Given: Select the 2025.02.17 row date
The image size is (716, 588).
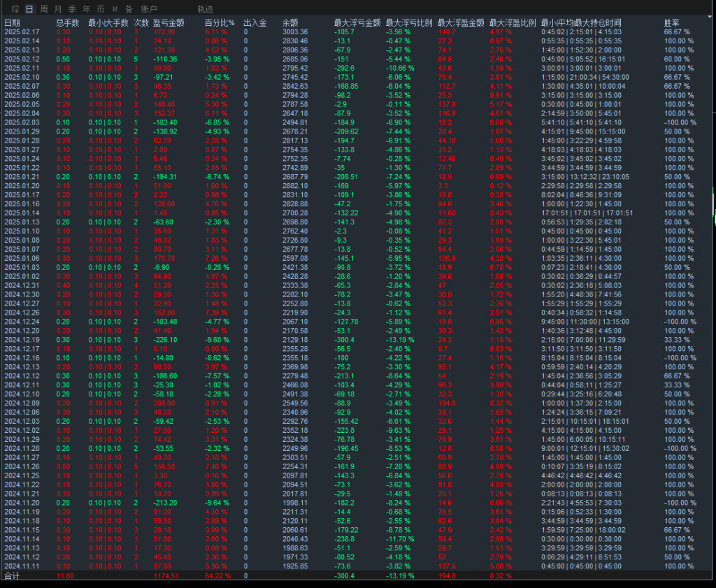Looking at the screenshot, I should (22, 32).
